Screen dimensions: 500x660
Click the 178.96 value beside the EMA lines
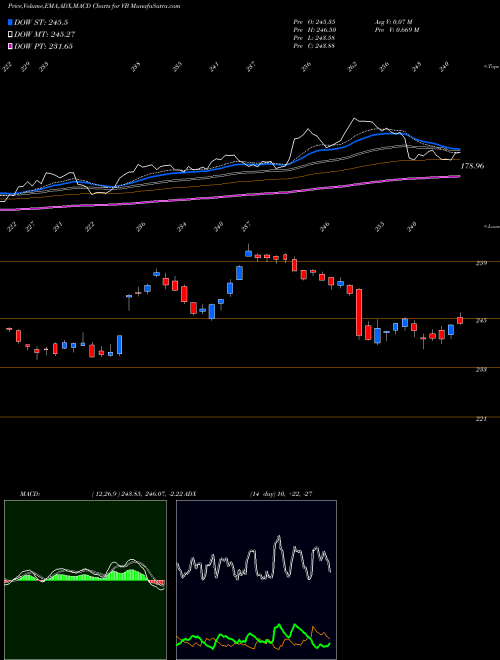[x=472, y=166]
